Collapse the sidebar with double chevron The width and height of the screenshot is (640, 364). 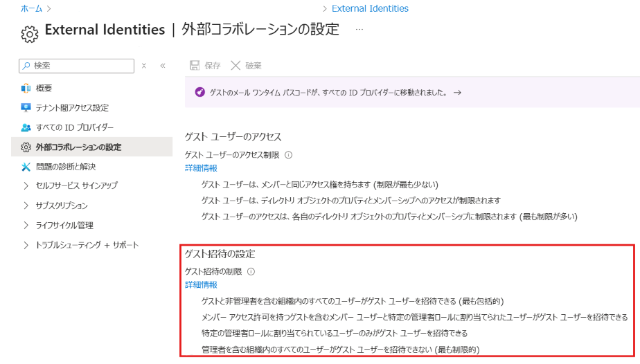[163, 66]
